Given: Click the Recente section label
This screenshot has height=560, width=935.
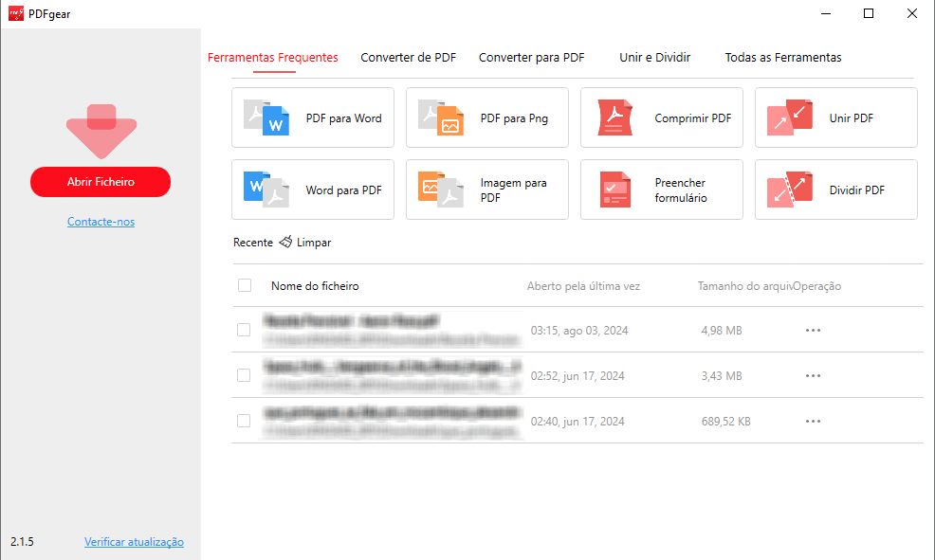Looking at the screenshot, I should click(253, 243).
